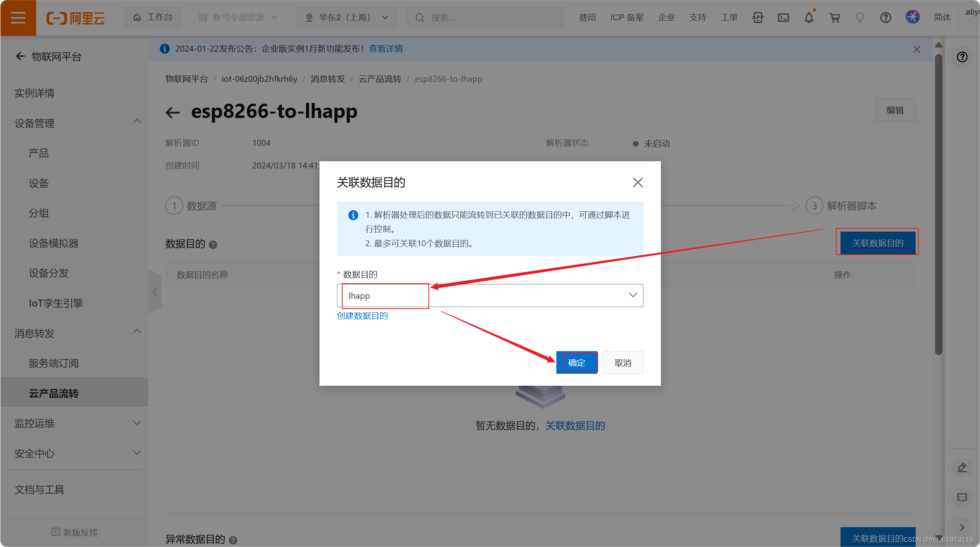Dismiss the announcement banner
Image resolution: width=980 pixels, height=547 pixels.
tap(916, 49)
